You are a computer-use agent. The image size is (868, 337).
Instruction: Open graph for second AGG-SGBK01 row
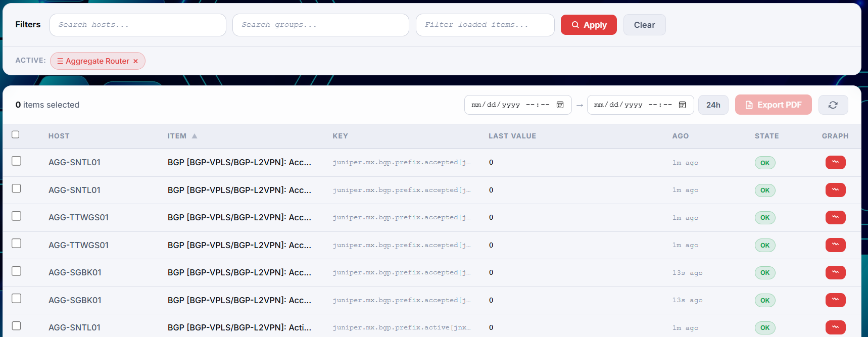click(x=836, y=300)
